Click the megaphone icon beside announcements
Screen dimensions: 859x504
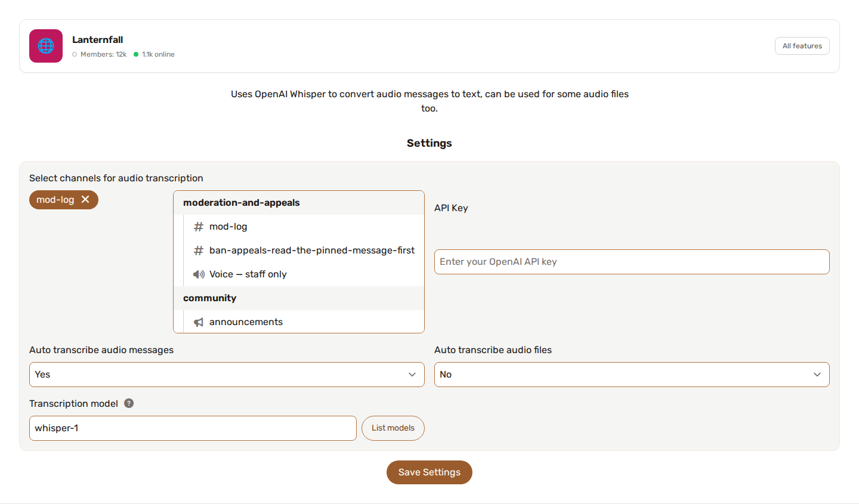[x=199, y=322]
